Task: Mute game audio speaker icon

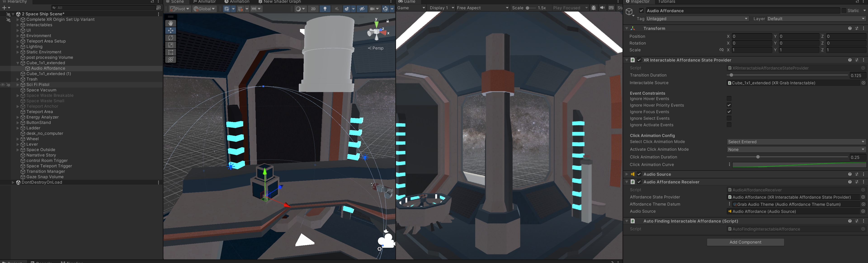Action: click(x=602, y=8)
